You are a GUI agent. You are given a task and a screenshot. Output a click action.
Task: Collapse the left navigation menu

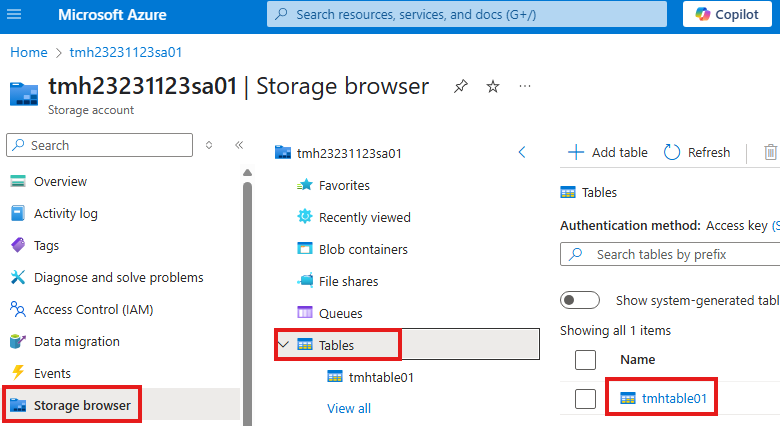click(239, 145)
